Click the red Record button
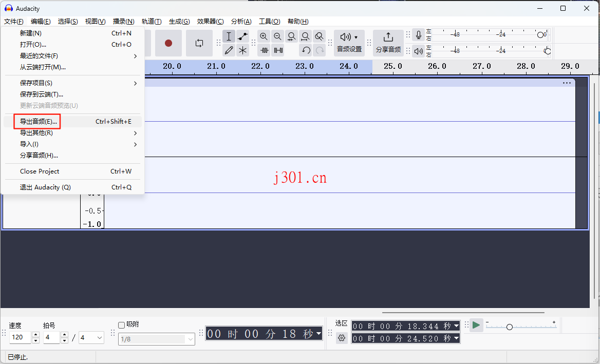Image resolution: width=600 pixels, height=364 pixels. pyautogui.click(x=168, y=43)
